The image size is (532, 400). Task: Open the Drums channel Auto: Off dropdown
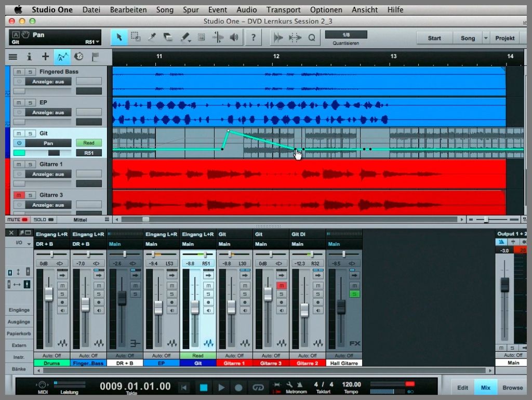[51, 355]
